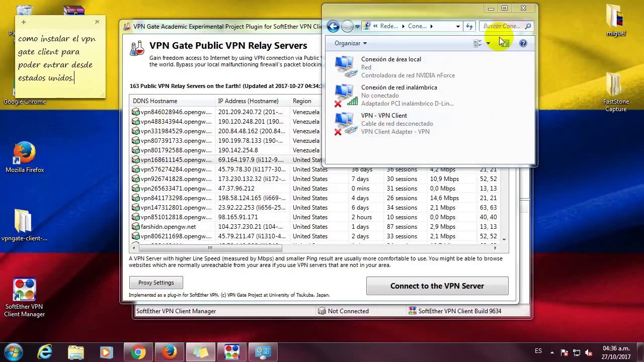Show hidden tray icons arrow
644x362 pixels.
click(x=552, y=352)
